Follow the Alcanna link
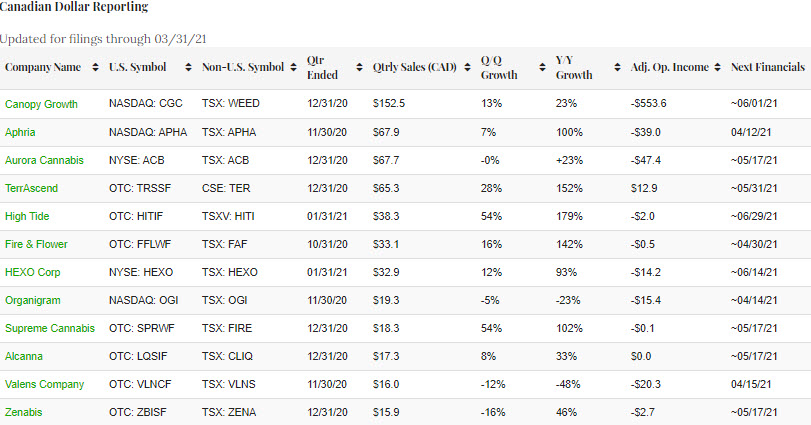This screenshot has height=425, width=811. pyautogui.click(x=24, y=356)
